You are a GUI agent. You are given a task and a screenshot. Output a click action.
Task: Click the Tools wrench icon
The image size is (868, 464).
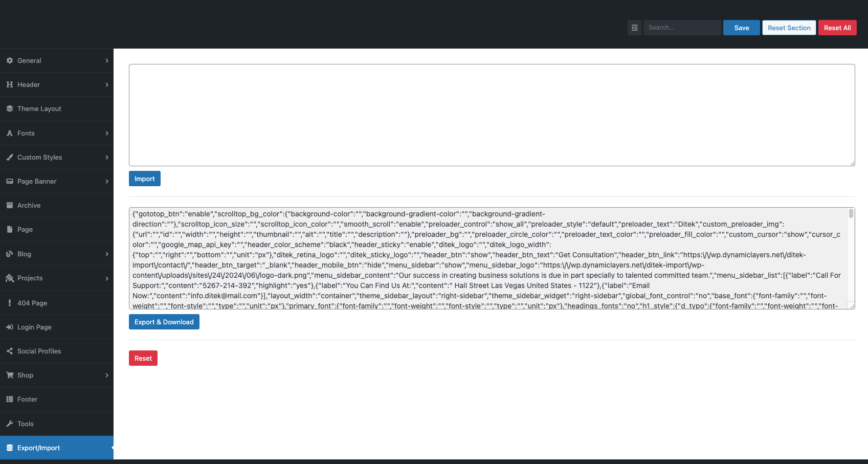pos(10,424)
